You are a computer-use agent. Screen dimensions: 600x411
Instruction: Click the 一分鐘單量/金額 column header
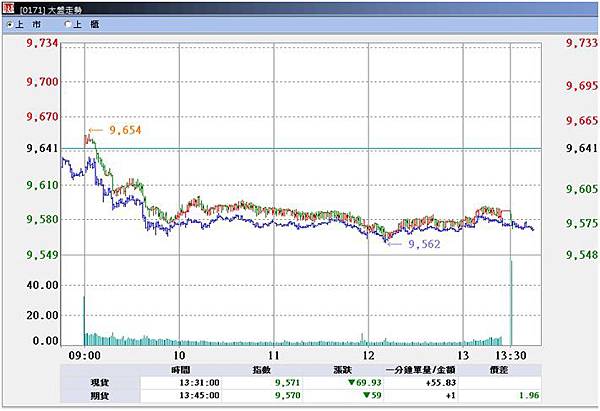pyautogui.click(x=420, y=370)
